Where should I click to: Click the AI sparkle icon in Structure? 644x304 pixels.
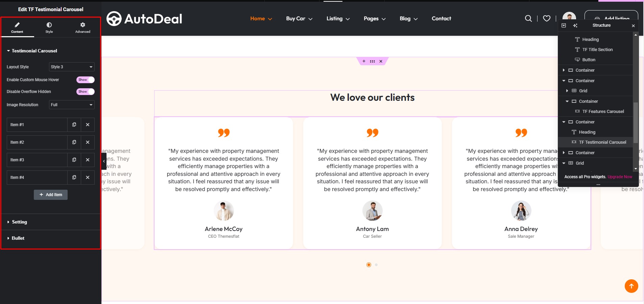click(x=575, y=25)
